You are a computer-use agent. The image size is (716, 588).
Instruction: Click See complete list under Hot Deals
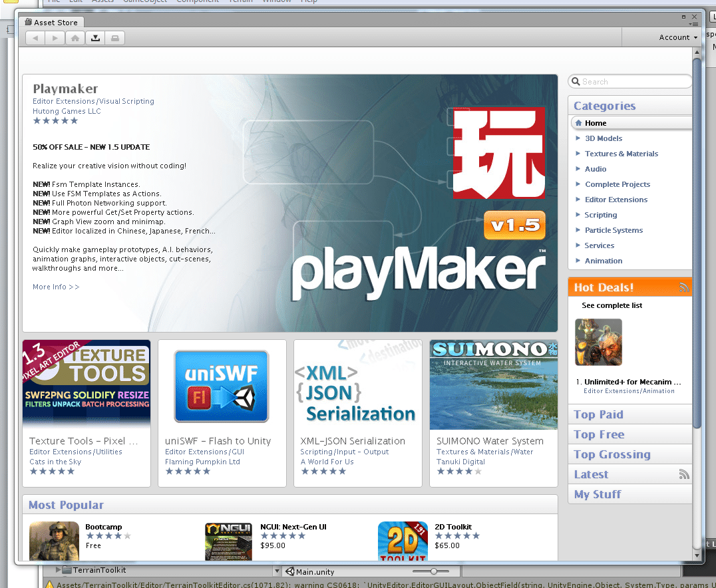click(612, 305)
